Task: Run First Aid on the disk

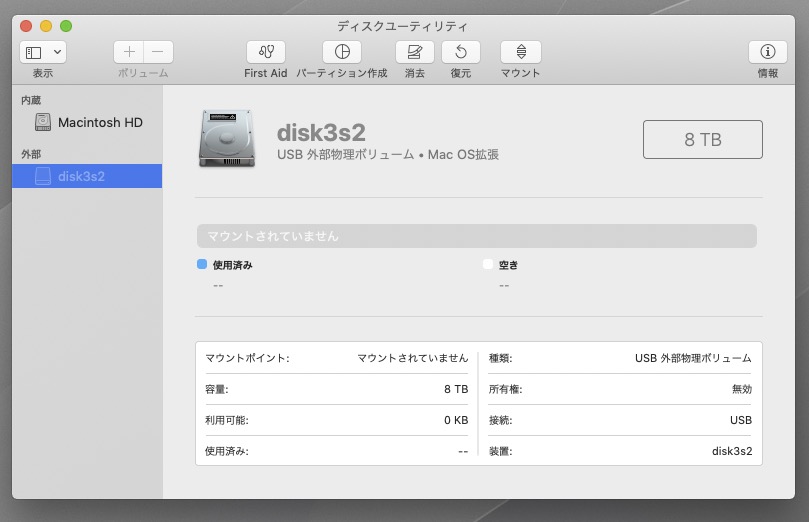Action: (266, 52)
